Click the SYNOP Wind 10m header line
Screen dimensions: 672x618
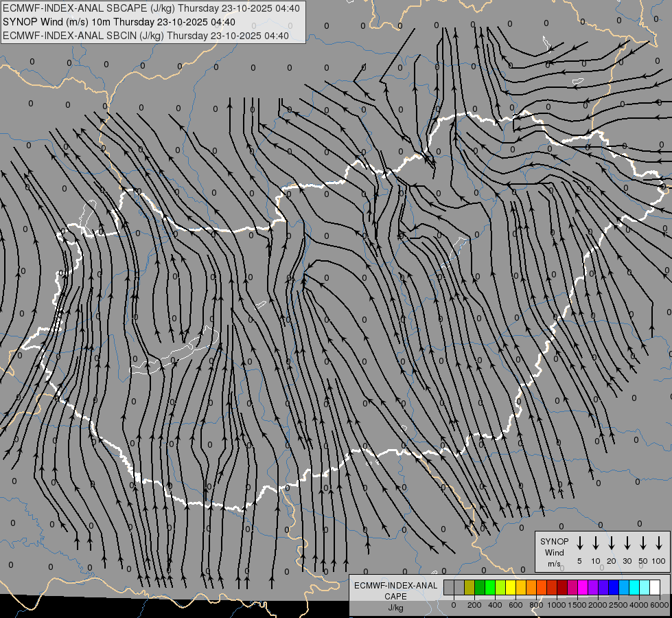coord(119,22)
